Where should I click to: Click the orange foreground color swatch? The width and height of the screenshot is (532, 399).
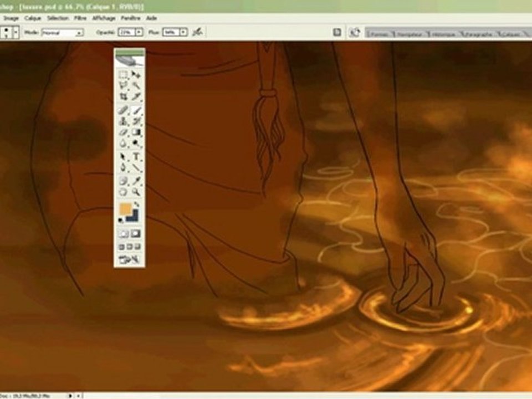[125, 208]
